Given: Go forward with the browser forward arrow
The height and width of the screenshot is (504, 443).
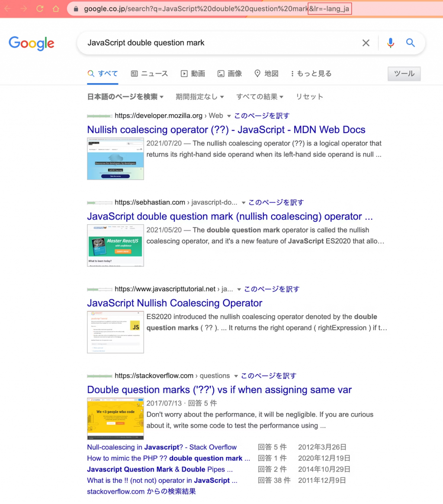Looking at the screenshot, I should 23,9.
